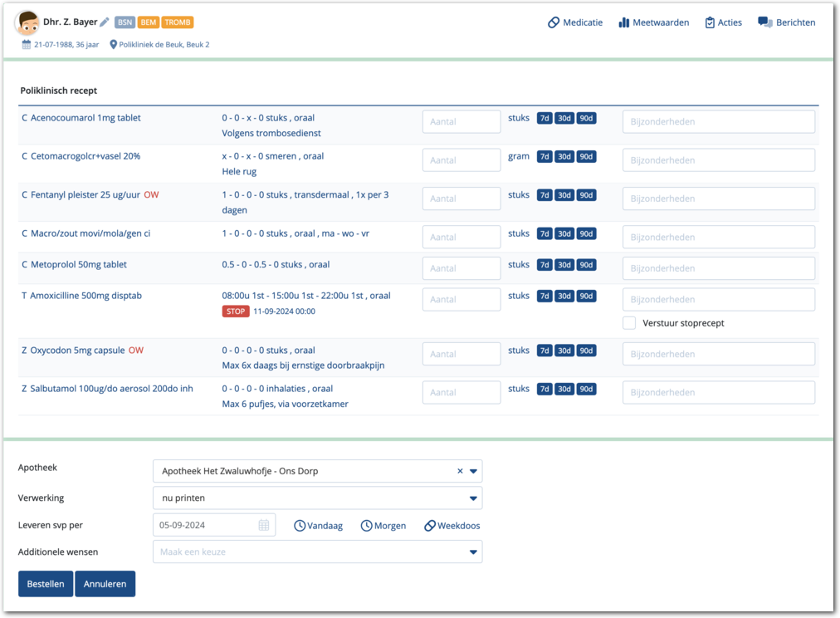Image resolution: width=840 pixels, height=618 pixels.
Task: Clear selected Apotheek with the x icon
Action: pyautogui.click(x=460, y=471)
